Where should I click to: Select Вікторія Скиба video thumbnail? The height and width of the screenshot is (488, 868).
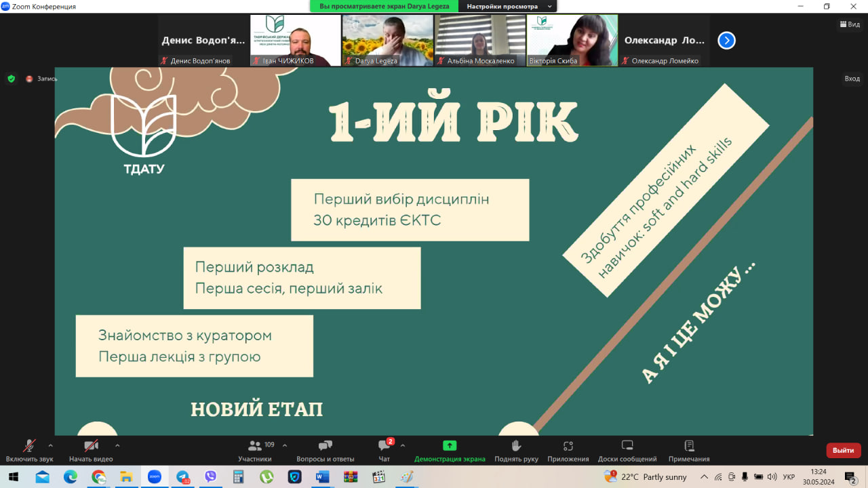tap(572, 41)
